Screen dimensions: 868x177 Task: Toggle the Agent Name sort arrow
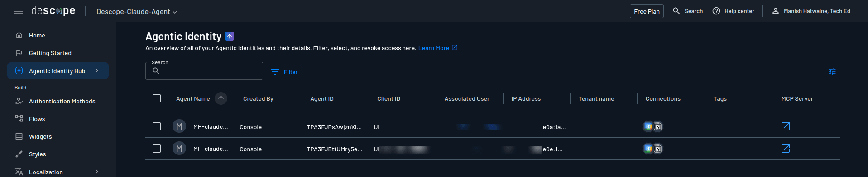(x=221, y=98)
